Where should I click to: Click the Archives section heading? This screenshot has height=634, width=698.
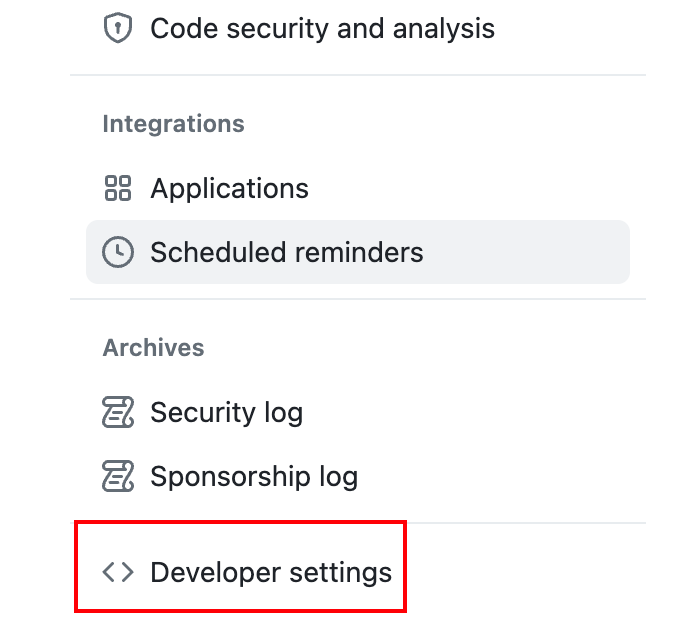(154, 347)
